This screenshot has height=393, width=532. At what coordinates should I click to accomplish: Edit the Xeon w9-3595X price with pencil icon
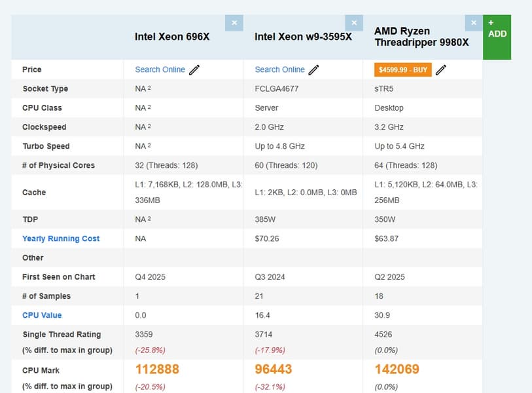314,70
